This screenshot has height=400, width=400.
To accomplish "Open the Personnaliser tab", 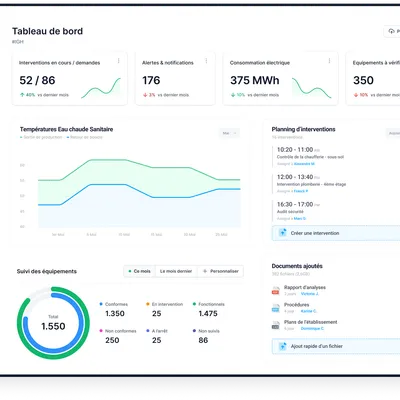I will coord(221,271).
